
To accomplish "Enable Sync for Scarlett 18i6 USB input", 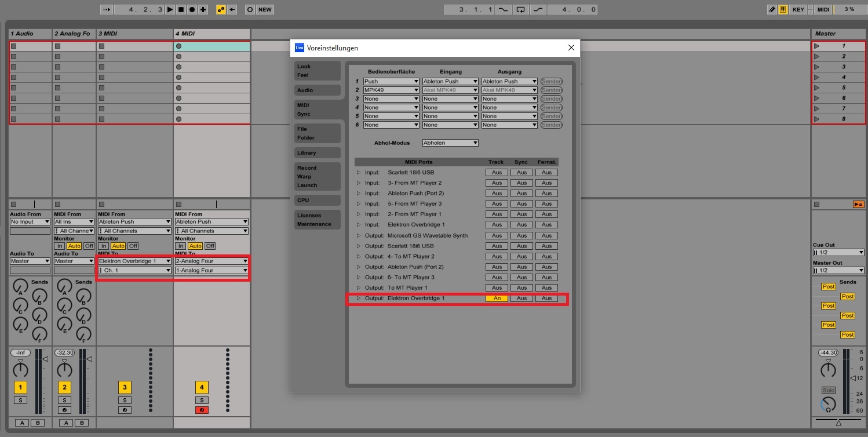I will 521,173.
